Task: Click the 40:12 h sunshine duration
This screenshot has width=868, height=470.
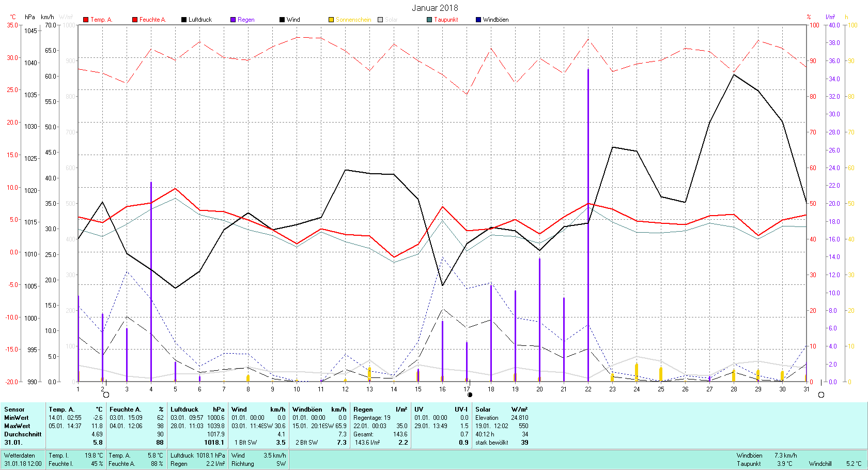Action: pos(485,434)
